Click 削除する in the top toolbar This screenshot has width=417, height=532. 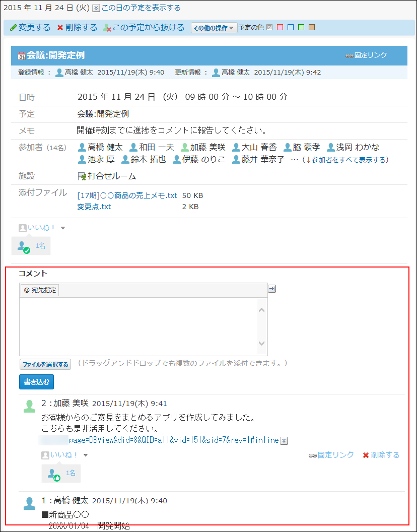[78, 28]
